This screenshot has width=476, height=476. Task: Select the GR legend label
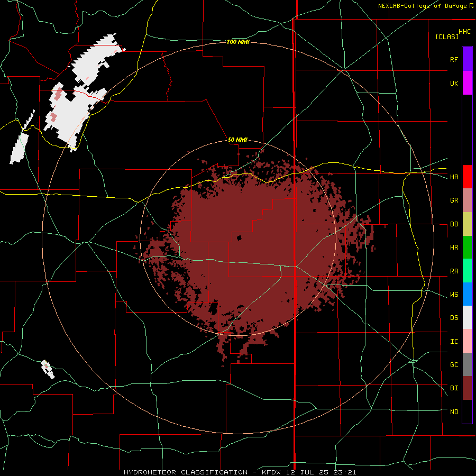454,200
